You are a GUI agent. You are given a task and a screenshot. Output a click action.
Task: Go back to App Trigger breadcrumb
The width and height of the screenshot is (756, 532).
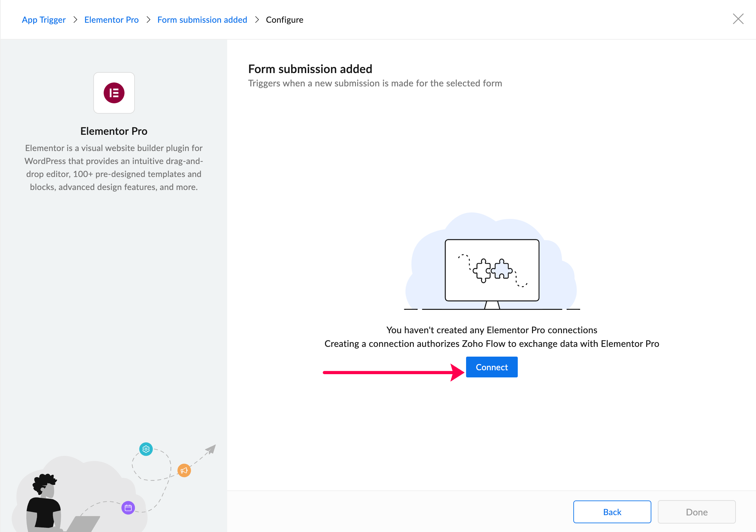pos(44,20)
